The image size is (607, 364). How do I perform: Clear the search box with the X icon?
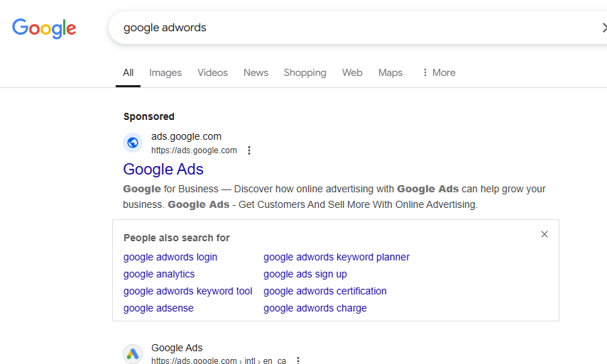tap(605, 28)
